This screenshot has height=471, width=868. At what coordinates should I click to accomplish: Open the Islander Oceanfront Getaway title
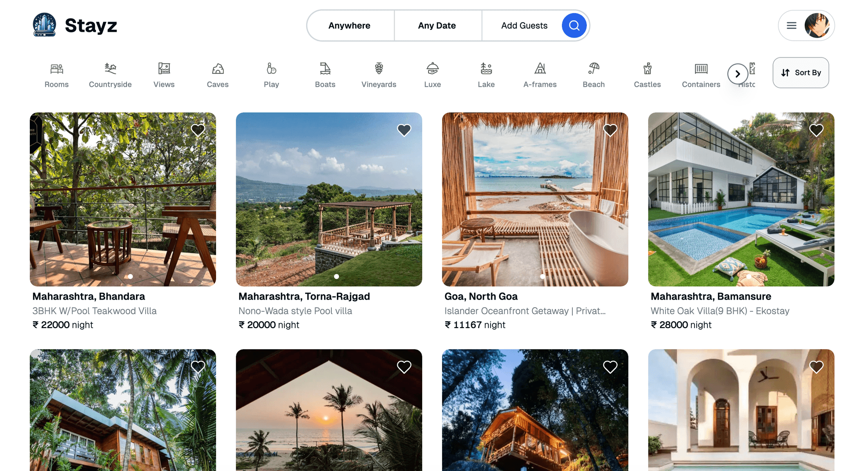pyautogui.click(x=525, y=311)
